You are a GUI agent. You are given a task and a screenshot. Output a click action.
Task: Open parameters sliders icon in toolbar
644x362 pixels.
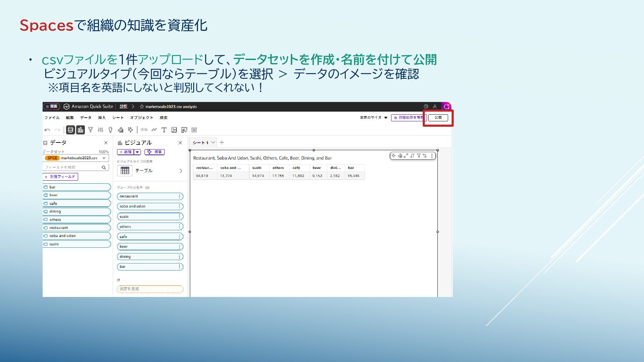[x=100, y=130]
